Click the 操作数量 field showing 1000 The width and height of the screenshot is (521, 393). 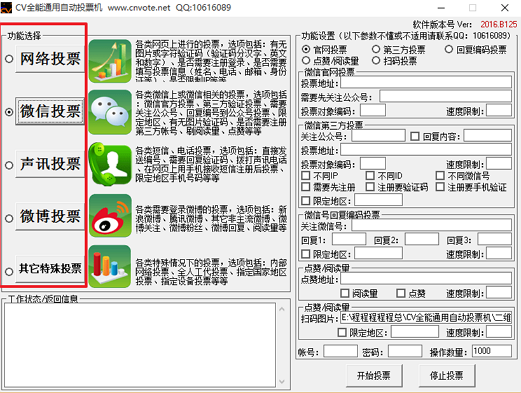pos(492,351)
